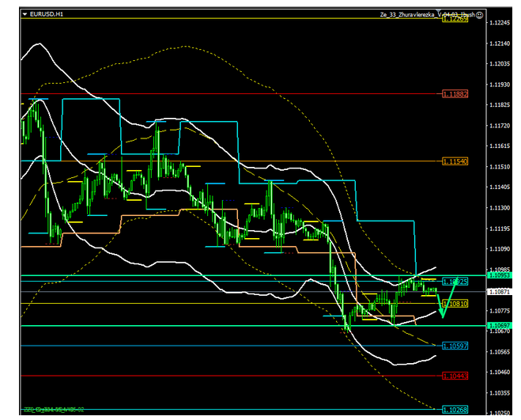Click the blue 1.10597 price label

(455, 346)
